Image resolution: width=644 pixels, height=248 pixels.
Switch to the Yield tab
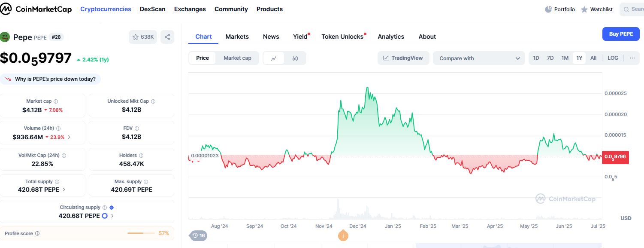[x=300, y=37]
